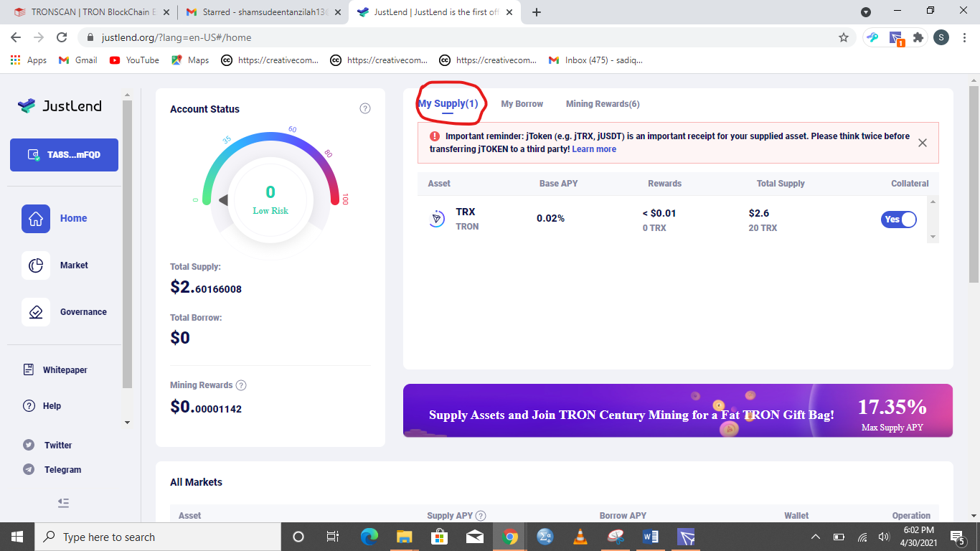Click the Total Supply $2.60166008 amount
The width and height of the screenshot is (980, 551).
[x=206, y=288]
